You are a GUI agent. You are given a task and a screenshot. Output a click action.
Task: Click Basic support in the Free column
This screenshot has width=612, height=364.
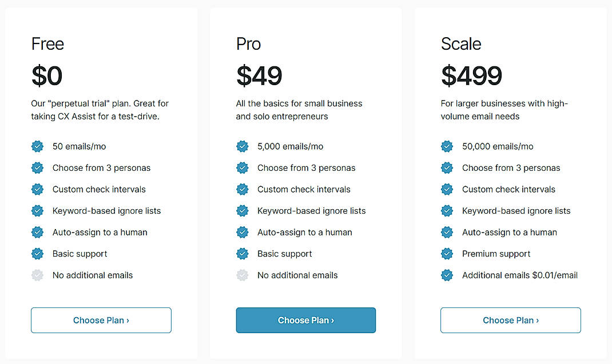click(x=80, y=254)
